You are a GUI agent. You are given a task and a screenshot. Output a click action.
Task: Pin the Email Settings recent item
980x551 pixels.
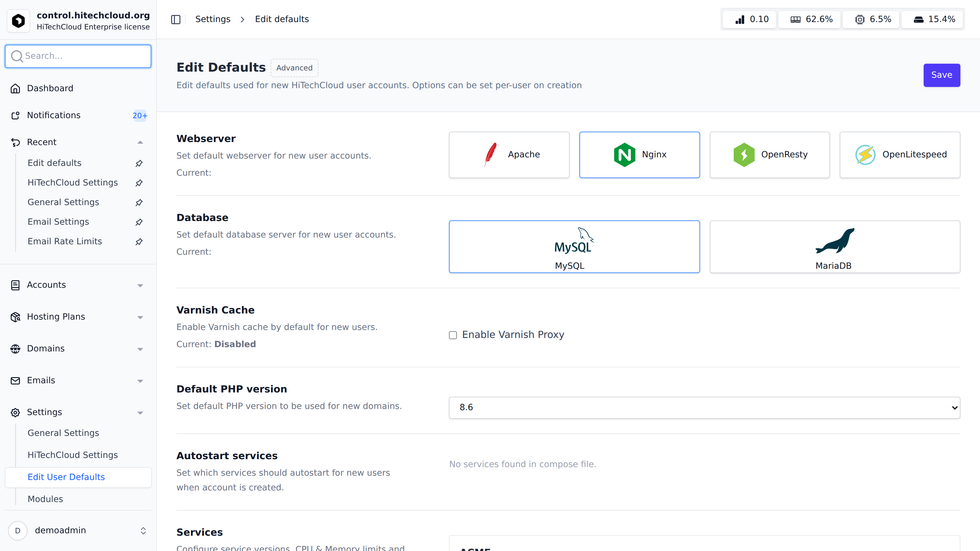pos(139,222)
